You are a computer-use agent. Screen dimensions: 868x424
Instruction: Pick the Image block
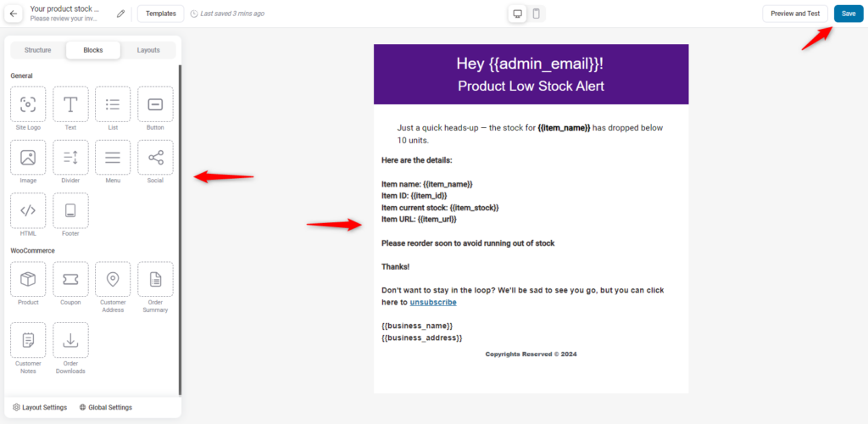pyautogui.click(x=28, y=157)
